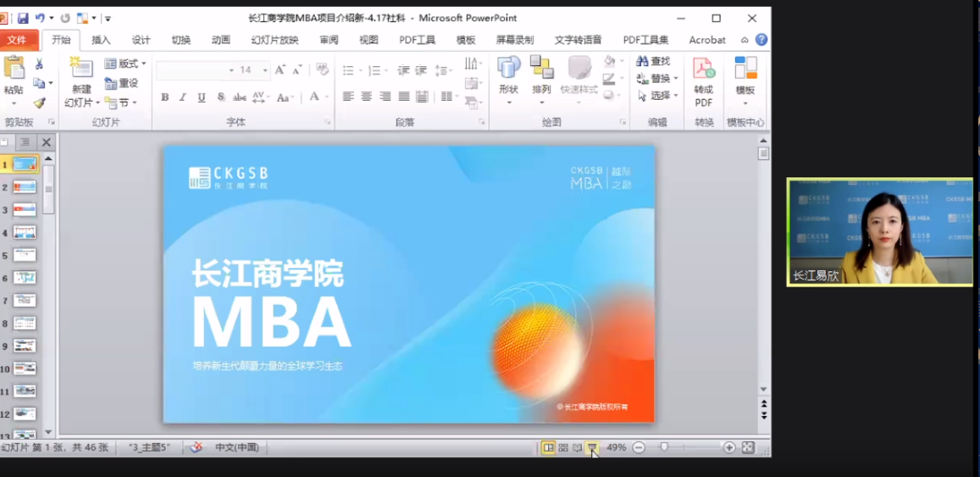
Task: Increase list indent level icon
Action: click(x=421, y=70)
